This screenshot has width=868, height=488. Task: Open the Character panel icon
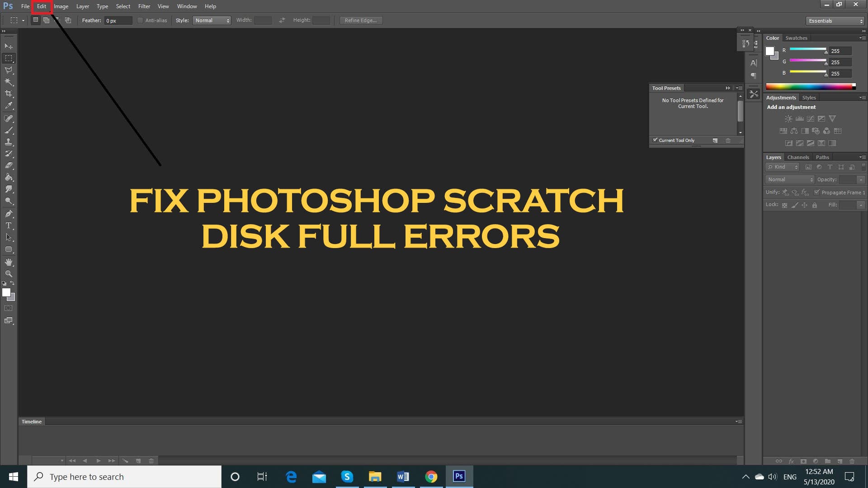pos(753,63)
